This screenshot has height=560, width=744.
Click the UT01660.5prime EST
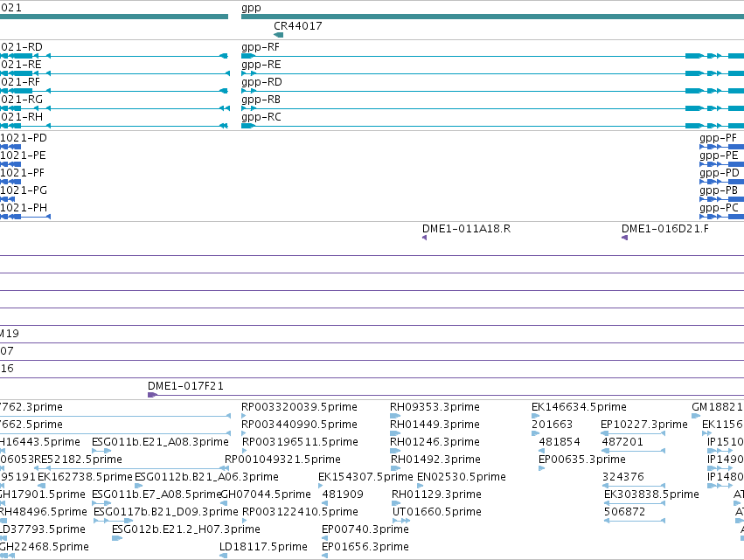(x=436, y=512)
